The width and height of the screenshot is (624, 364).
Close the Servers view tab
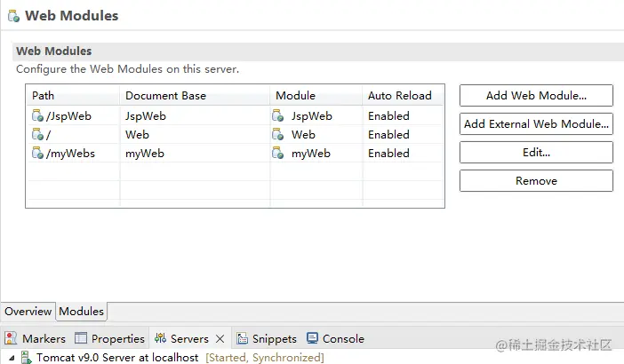coord(220,339)
